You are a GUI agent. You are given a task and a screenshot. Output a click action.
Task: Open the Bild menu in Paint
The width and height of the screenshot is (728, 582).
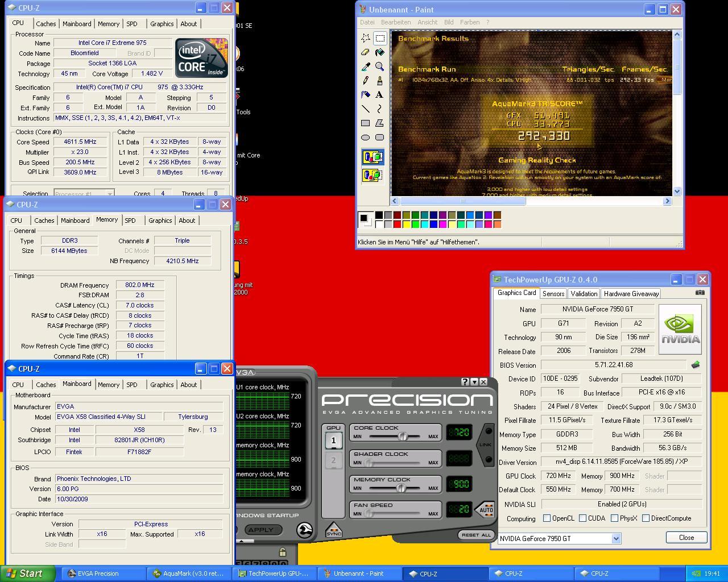click(x=449, y=22)
